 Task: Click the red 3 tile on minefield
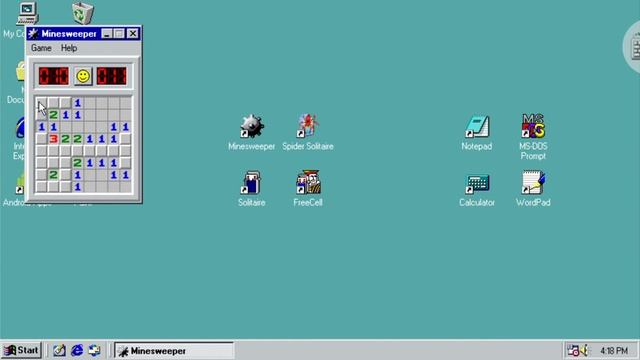pyautogui.click(x=53, y=139)
